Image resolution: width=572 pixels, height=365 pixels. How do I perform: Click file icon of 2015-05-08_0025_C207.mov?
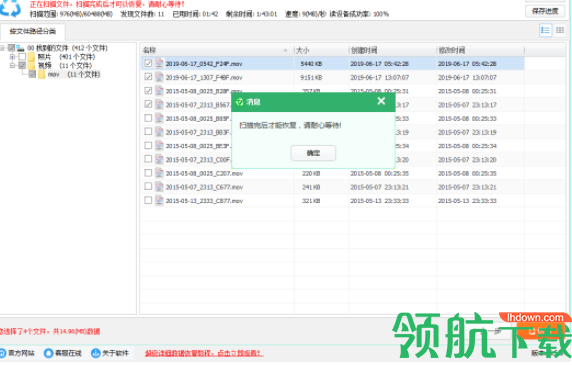(159, 173)
